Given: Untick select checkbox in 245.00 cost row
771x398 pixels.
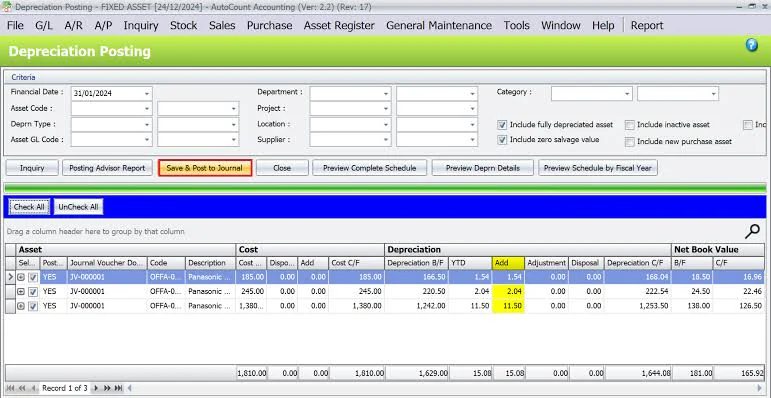Looking at the screenshot, I should pos(33,292).
